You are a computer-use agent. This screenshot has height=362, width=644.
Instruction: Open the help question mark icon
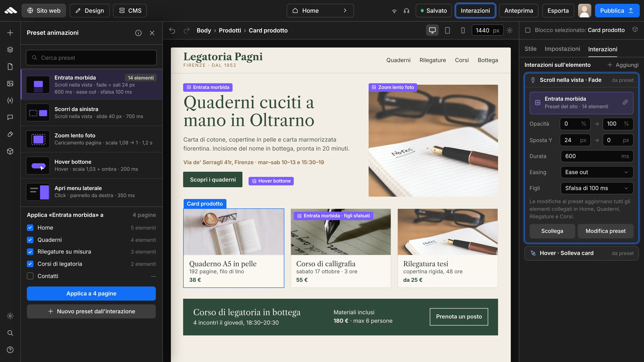pos(10,350)
